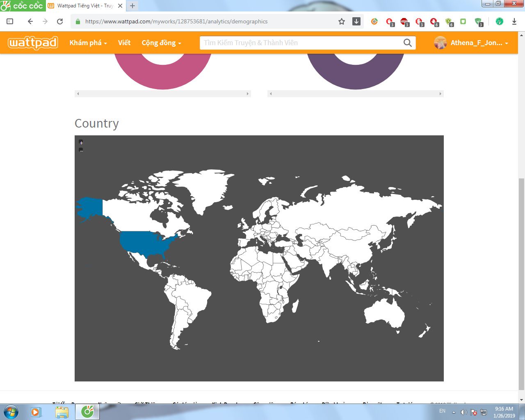
Task: Click the Athena_F_Jon profile avatar picture
Action: click(x=441, y=43)
